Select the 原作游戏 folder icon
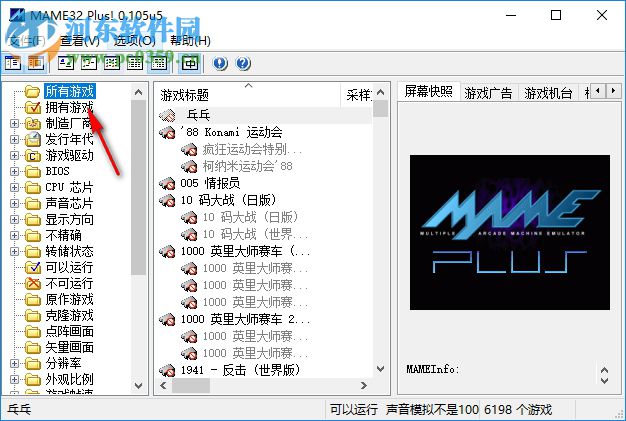Viewport: 626px width, 421px height. tap(33, 299)
